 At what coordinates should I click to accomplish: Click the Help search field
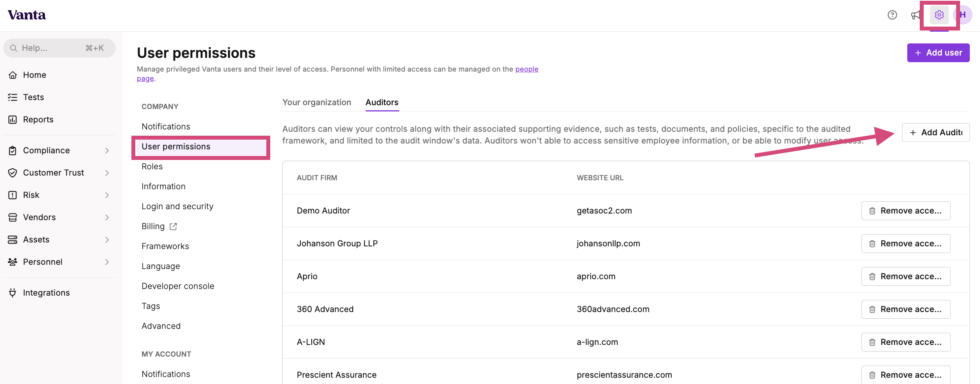[x=59, y=48]
